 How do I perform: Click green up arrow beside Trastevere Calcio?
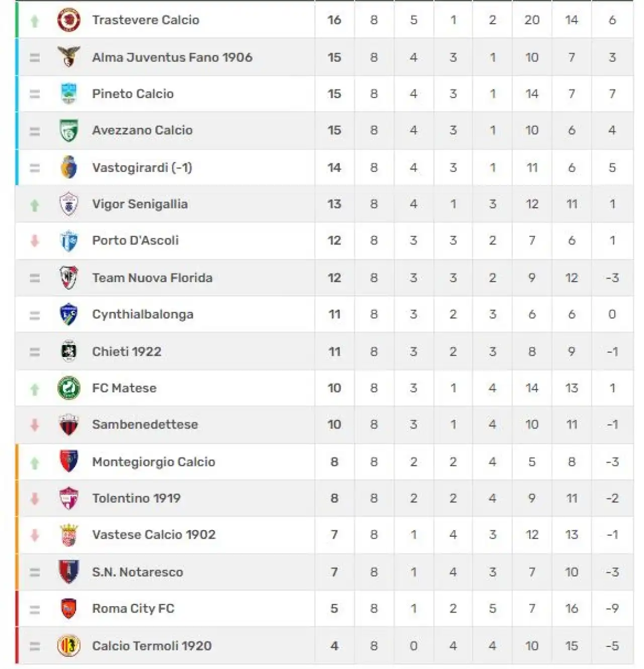[x=35, y=21]
